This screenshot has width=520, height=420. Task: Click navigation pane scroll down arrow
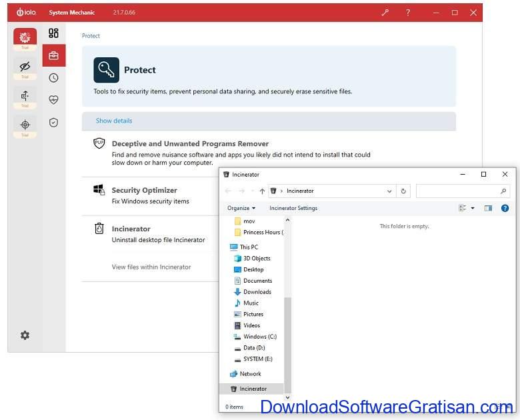click(x=287, y=397)
